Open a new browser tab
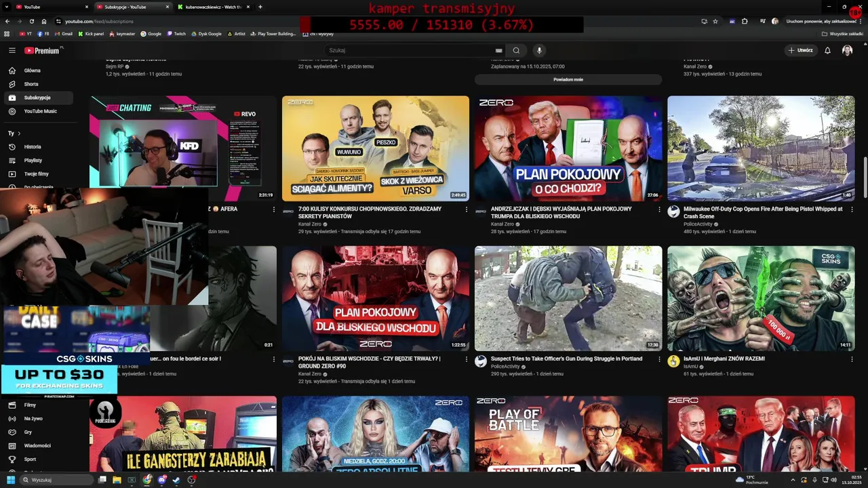The image size is (868, 488). pyautogui.click(x=260, y=7)
